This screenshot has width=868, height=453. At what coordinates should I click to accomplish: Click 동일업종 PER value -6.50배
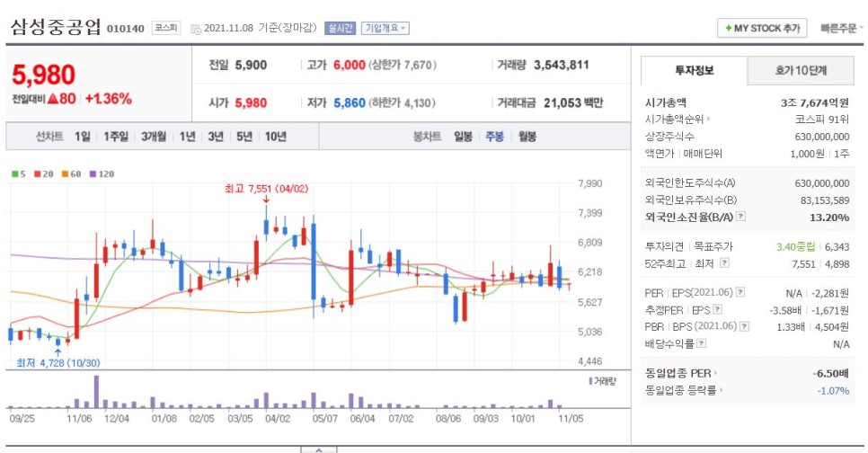(x=831, y=373)
